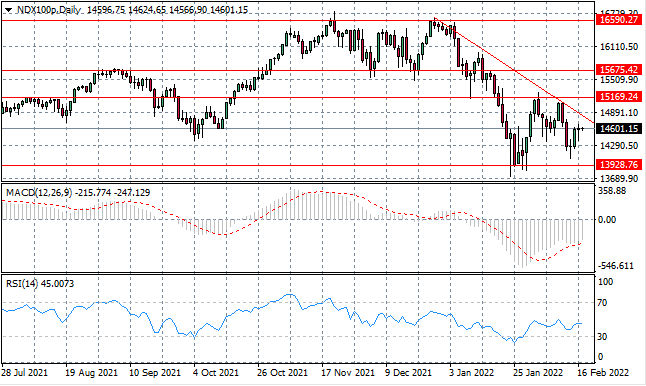Click the 25 Jan 2022 date label

click(538, 372)
